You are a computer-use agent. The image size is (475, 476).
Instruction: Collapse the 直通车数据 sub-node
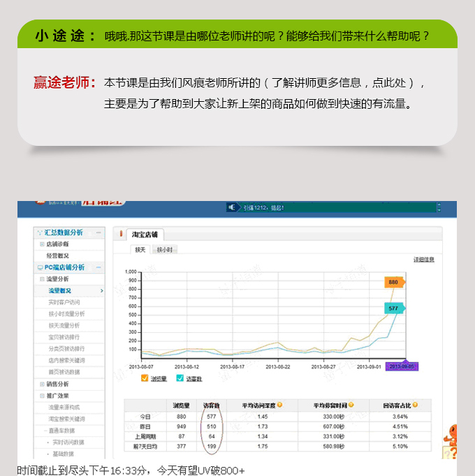tap(45, 431)
